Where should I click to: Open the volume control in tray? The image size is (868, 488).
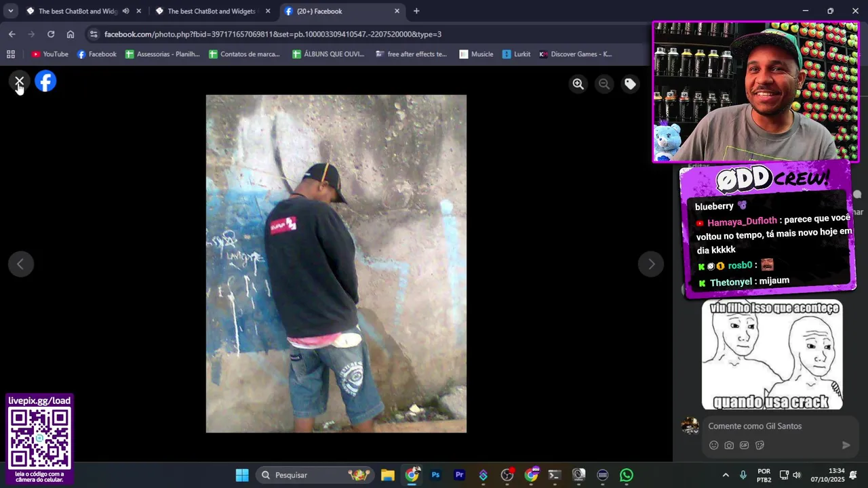[x=797, y=475]
